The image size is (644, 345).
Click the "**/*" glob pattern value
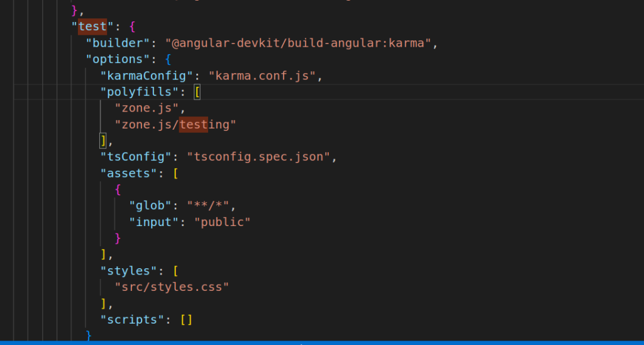tap(210, 206)
